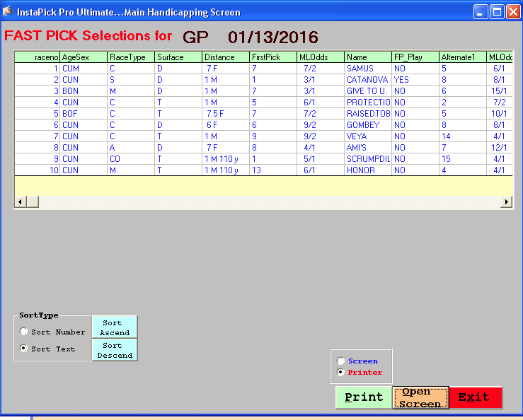Click the 5/1 MLOdds cell
The width and height of the screenshot is (523, 420).
(x=321, y=159)
